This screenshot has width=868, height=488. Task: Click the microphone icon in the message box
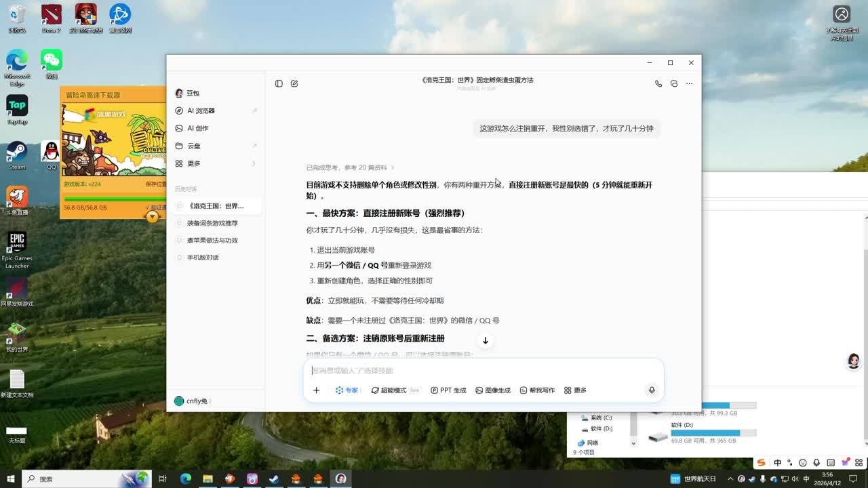(x=651, y=390)
